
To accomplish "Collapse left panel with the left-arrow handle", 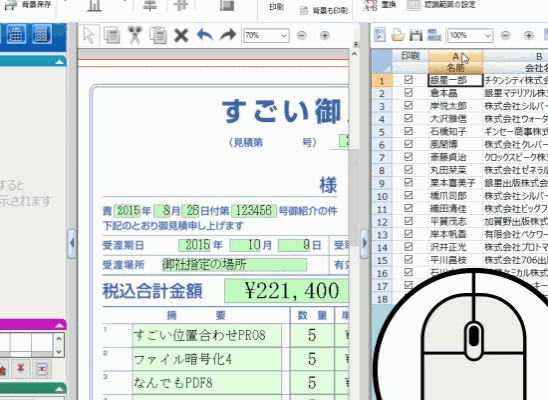I will pos(72,243).
